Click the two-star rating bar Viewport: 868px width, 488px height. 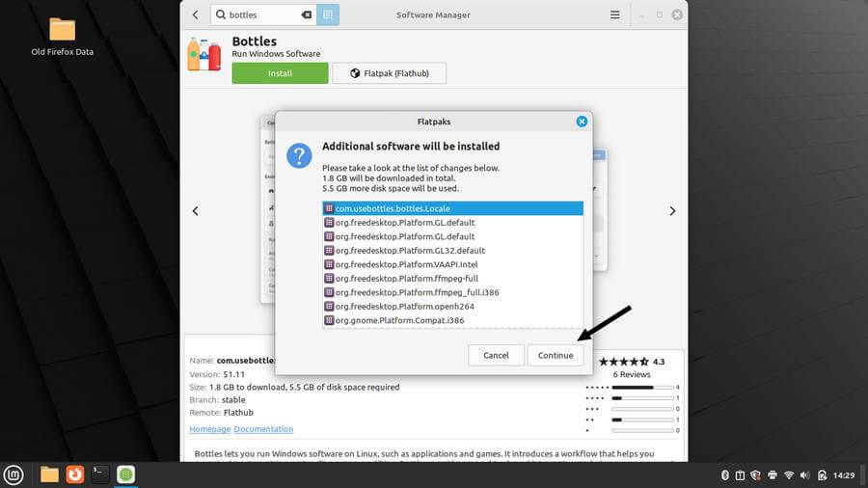[642, 420]
